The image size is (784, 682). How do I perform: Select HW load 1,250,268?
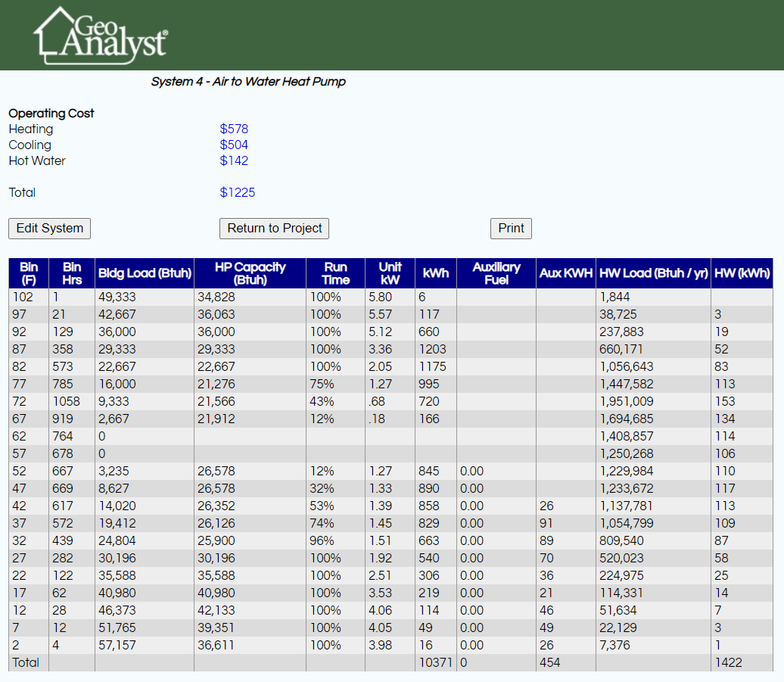pyautogui.click(x=627, y=453)
